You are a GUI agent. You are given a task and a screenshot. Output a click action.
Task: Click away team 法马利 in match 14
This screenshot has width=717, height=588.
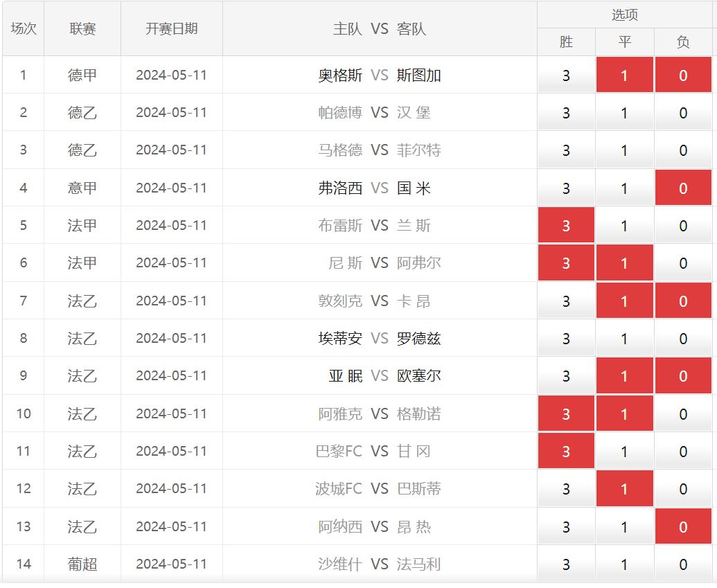pyautogui.click(x=418, y=564)
